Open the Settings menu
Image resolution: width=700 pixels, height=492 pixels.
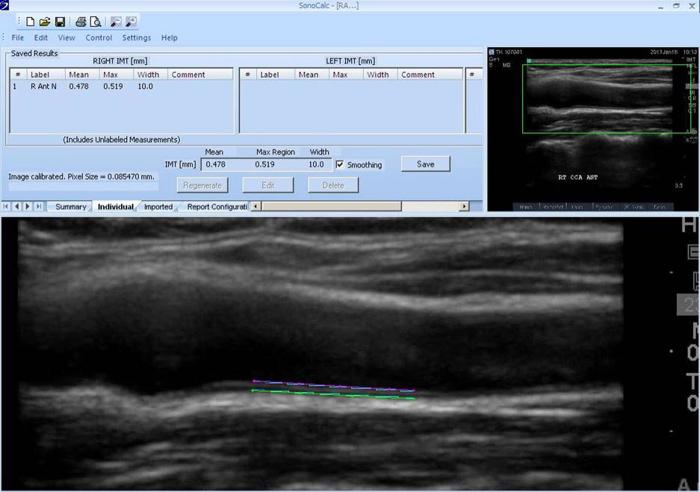click(137, 38)
